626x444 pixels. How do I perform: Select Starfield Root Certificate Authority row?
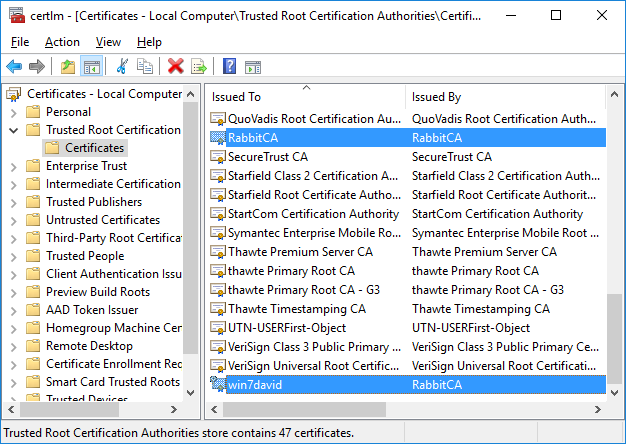pos(408,195)
